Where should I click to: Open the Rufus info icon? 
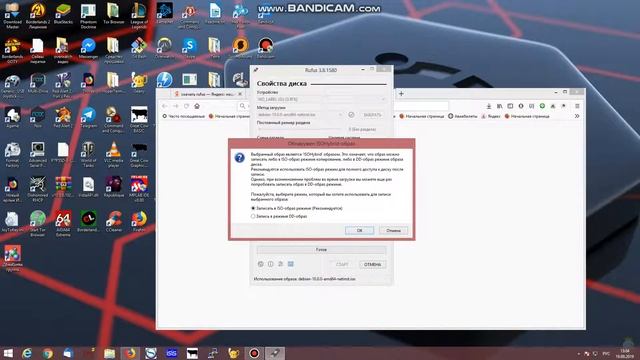[271, 264]
